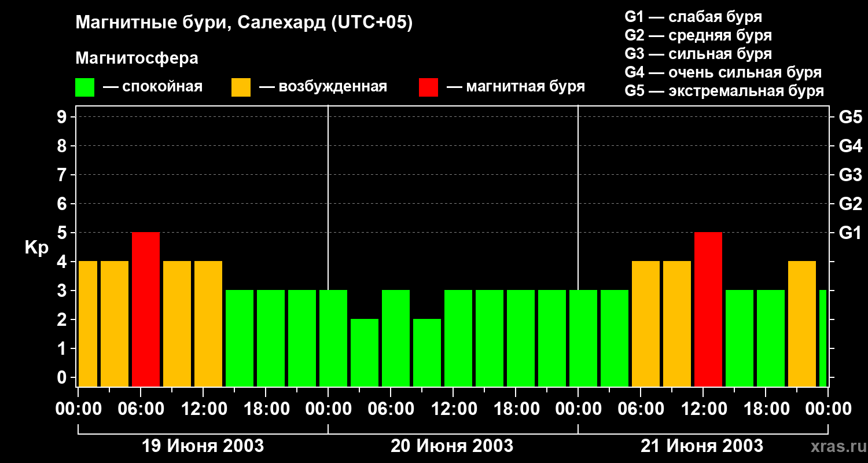Viewport: 868px width, 463px height.
Task: Click the 'G3' right-axis label
Action: 851,175
